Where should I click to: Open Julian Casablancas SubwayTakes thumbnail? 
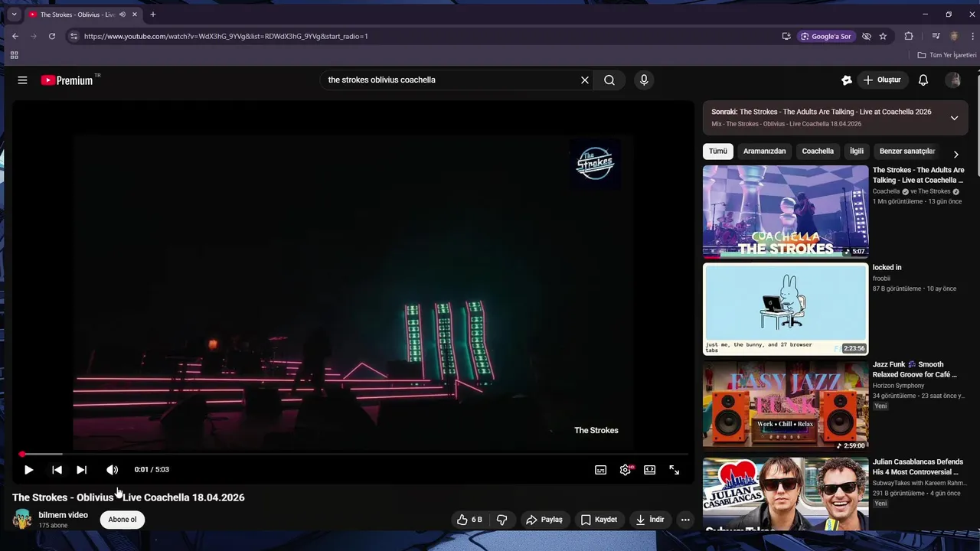click(x=786, y=494)
